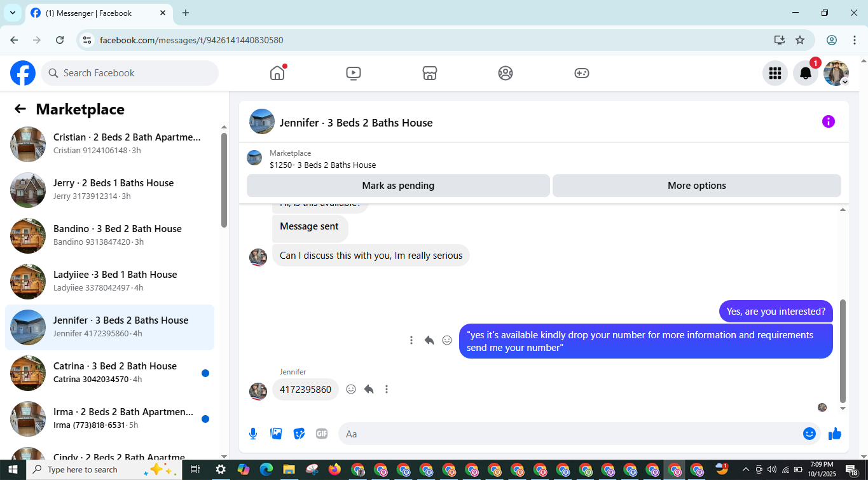Reload the page in Chrome
This screenshot has width=868, height=480.
(60, 40)
